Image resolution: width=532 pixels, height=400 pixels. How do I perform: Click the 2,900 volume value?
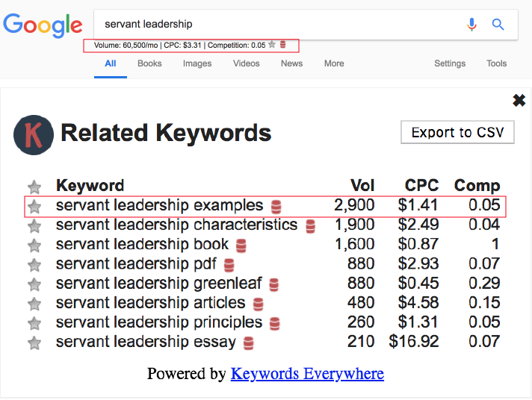coord(354,205)
